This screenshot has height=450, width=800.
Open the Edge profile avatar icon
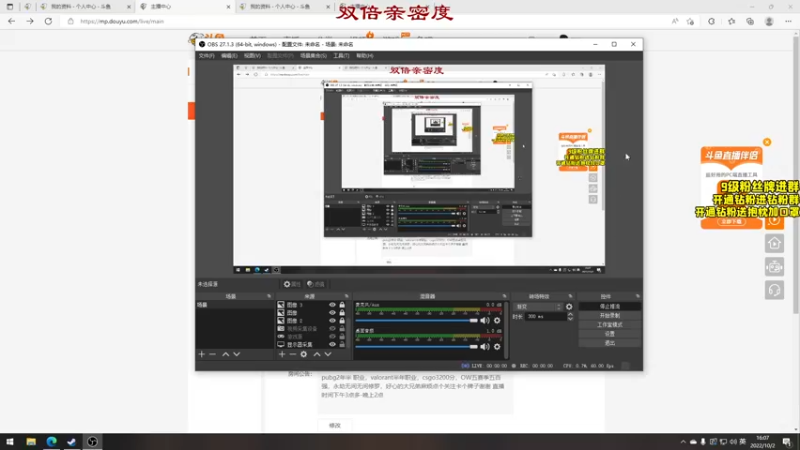769,21
